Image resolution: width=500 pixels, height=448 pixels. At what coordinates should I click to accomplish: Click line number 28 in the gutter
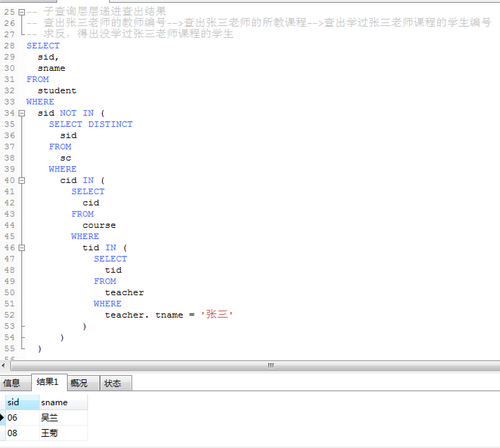tap(9, 46)
